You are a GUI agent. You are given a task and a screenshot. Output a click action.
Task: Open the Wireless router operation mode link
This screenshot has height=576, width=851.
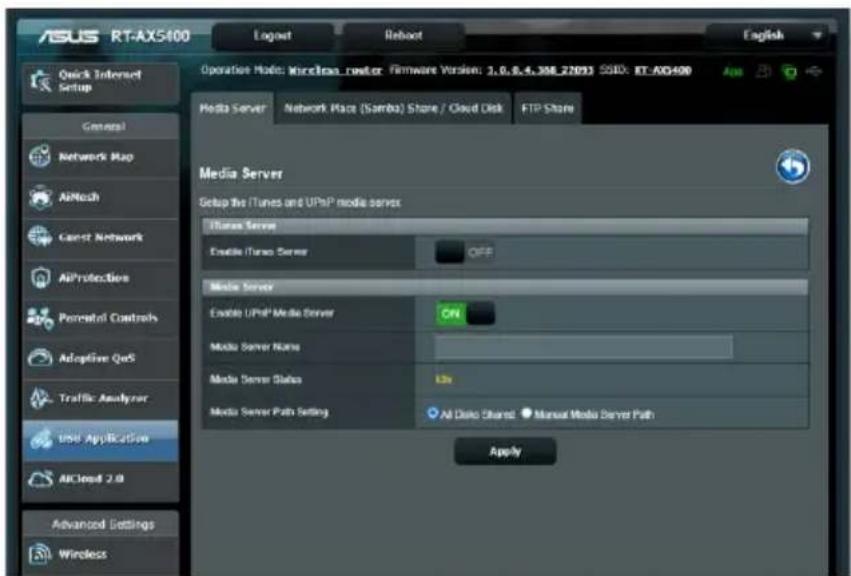(x=335, y=71)
